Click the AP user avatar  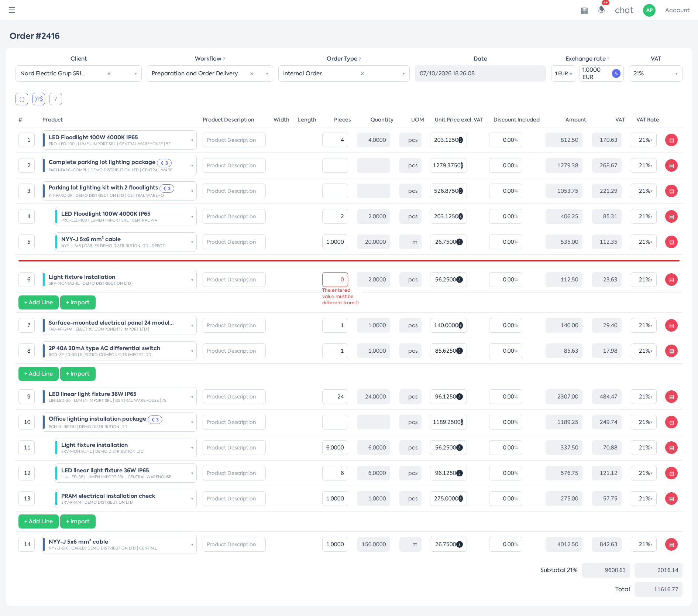(649, 10)
